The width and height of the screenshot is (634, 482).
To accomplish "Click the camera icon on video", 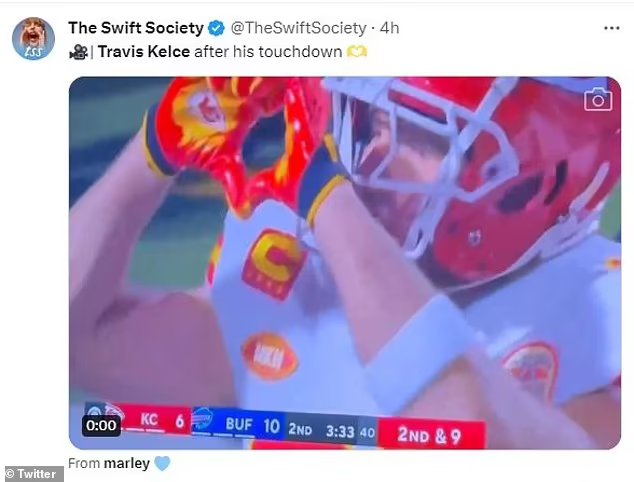I will [x=598, y=99].
